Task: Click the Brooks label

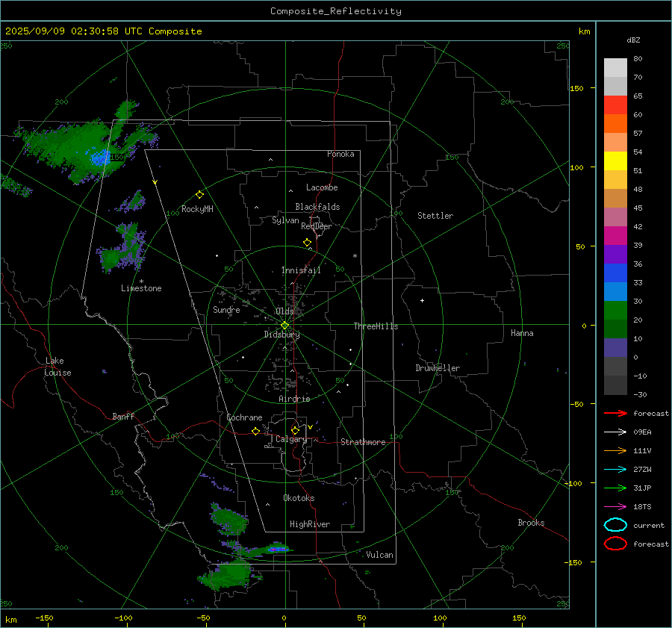Action: click(x=531, y=523)
